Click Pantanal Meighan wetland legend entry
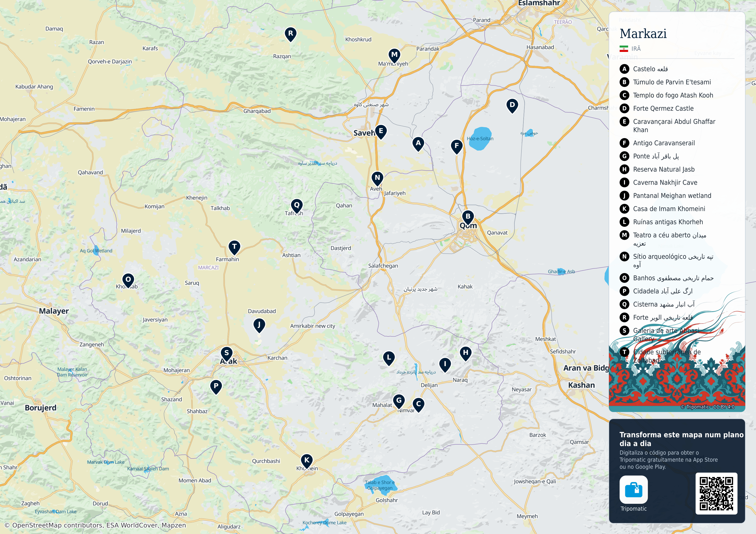 click(665, 196)
